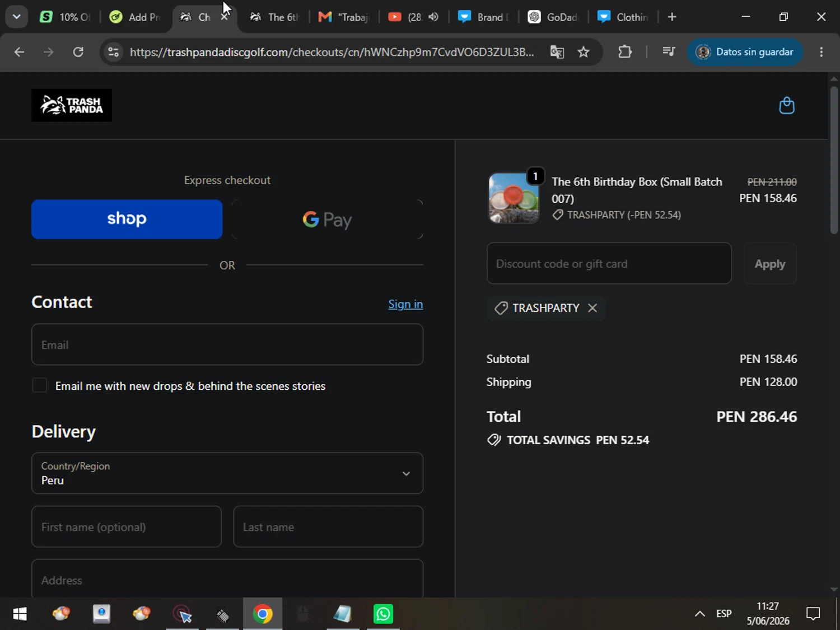Screen dimensions: 840x630
Task: Click the 'The 6th Birthday Box' product title
Action: click(x=637, y=190)
